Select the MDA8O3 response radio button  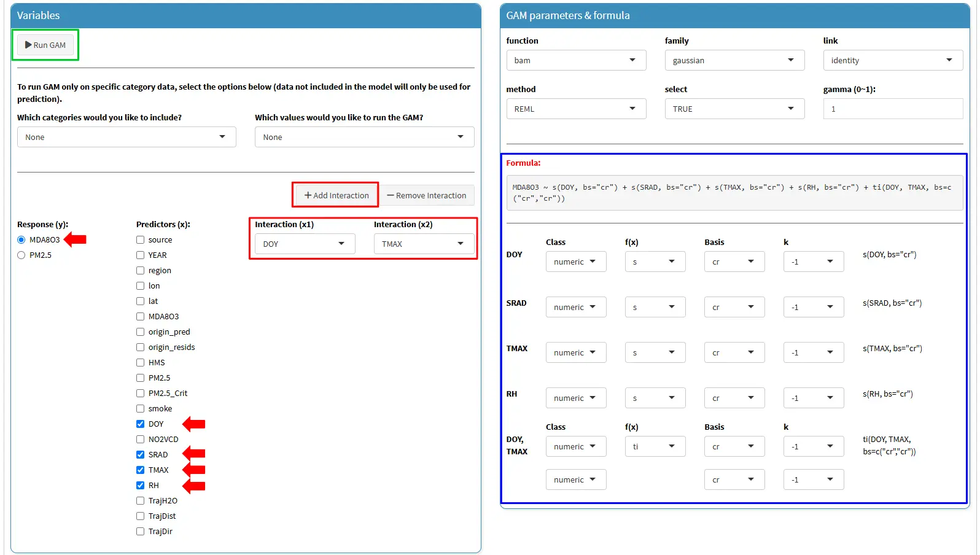point(21,240)
